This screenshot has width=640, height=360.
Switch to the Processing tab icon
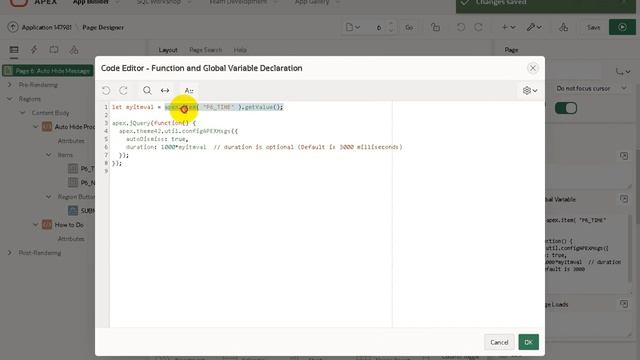[x=54, y=50]
